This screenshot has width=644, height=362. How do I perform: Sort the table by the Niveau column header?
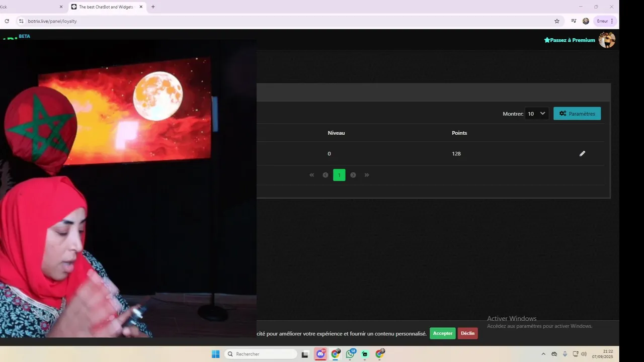tap(336, 133)
